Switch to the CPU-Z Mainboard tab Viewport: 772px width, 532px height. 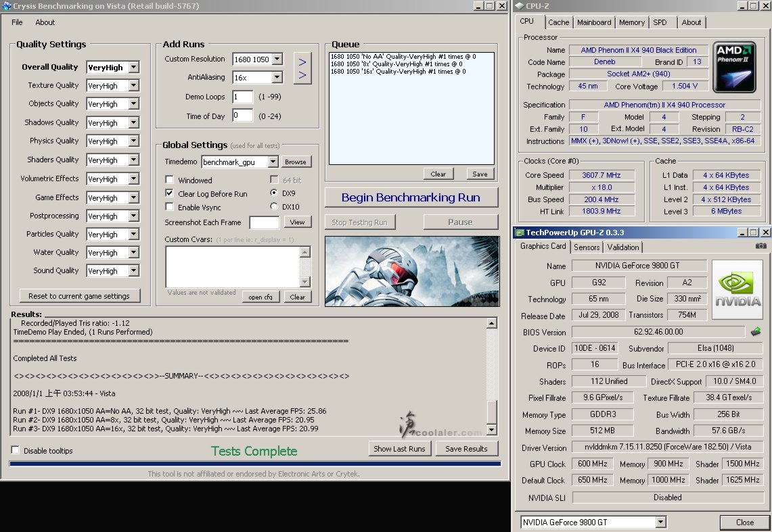[x=594, y=22]
